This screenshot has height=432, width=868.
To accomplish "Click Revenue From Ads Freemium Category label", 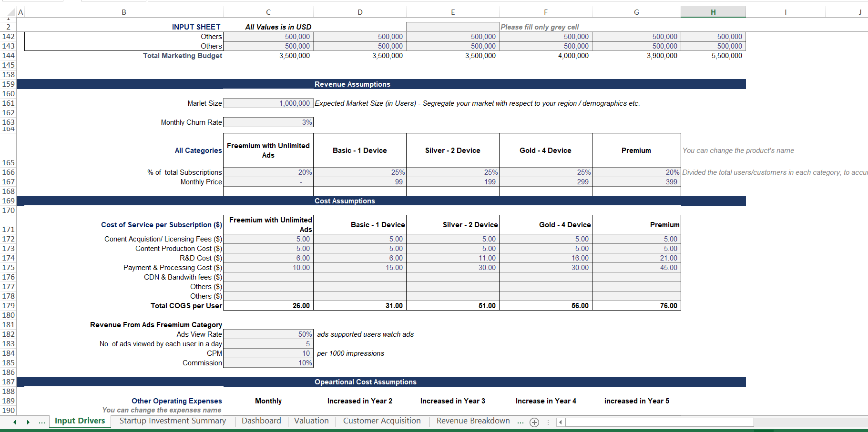I will [x=156, y=325].
